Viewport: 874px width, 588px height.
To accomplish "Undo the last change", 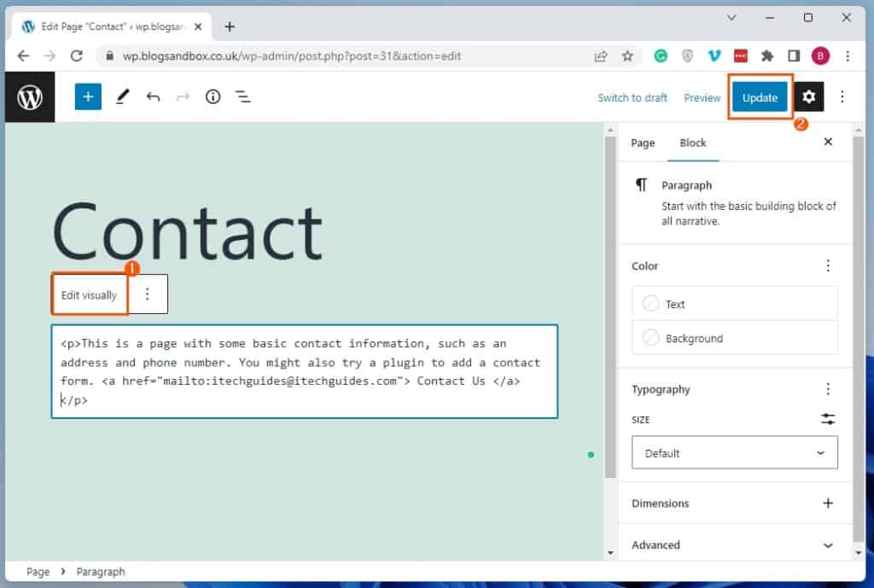I will pyautogui.click(x=154, y=97).
